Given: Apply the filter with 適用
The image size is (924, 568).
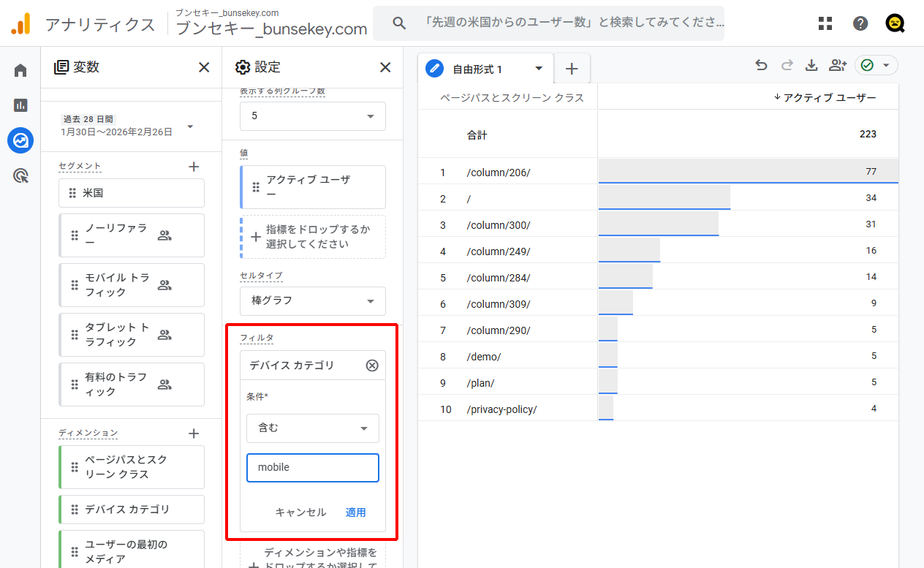Looking at the screenshot, I should tap(356, 512).
